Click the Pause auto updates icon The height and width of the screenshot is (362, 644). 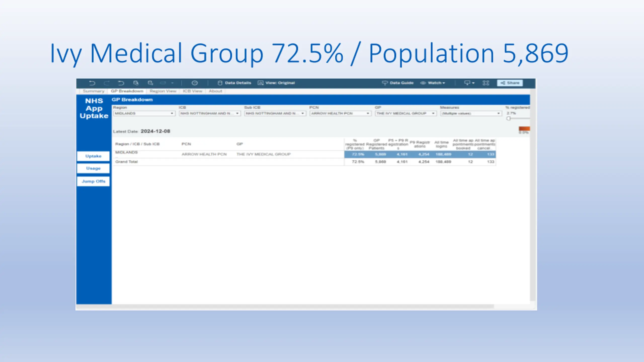(150, 83)
